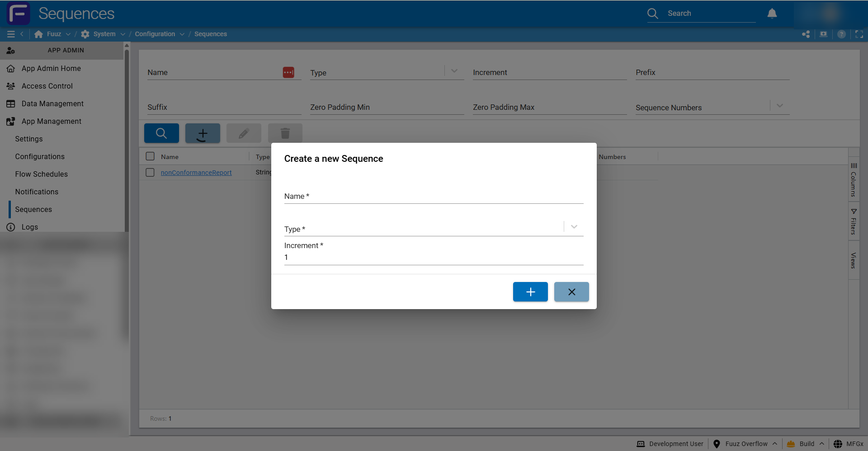The width and height of the screenshot is (868, 451).
Task: Open Access Control in sidebar
Action: pyautogui.click(x=62, y=86)
